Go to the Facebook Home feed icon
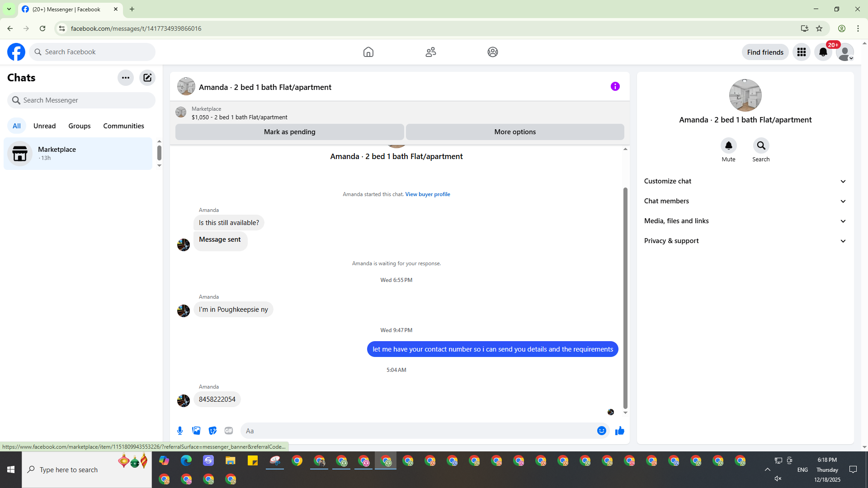868x488 pixels. click(x=368, y=52)
